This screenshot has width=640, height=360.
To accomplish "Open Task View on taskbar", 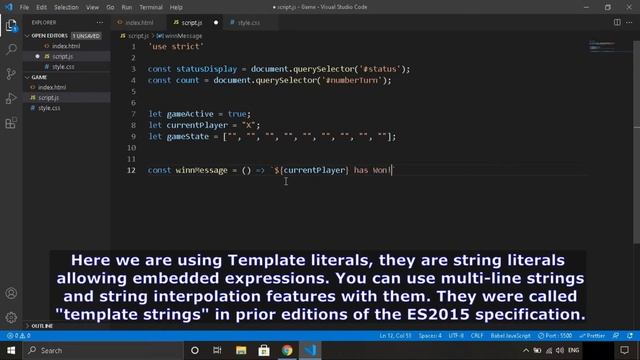I will coord(217,350).
